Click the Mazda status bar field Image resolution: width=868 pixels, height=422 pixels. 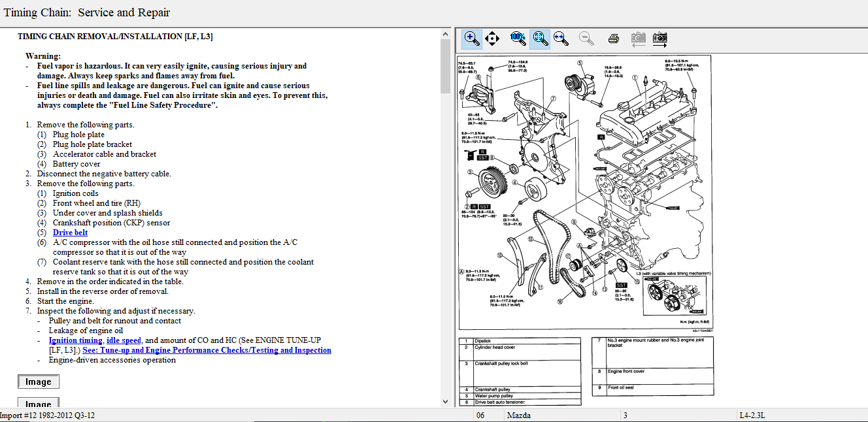pyautogui.click(x=520, y=415)
